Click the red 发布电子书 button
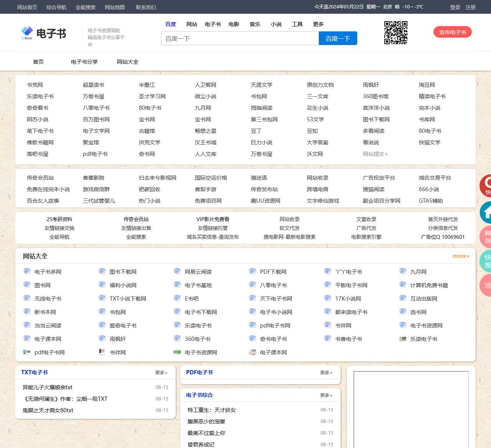This screenshot has width=491, height=448. 452,32
